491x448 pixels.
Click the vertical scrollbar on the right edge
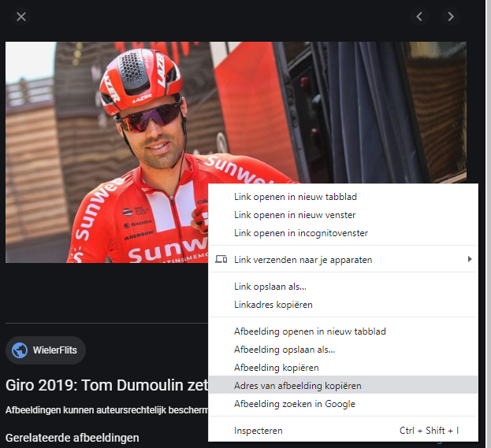coord(488,224)
